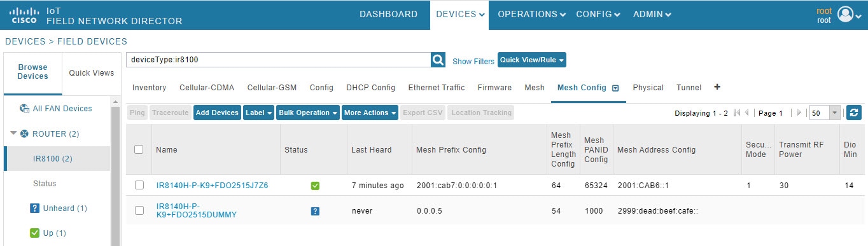Click the refresh icon button
Screen dimensions: 868x246
(x=855, y=113)
